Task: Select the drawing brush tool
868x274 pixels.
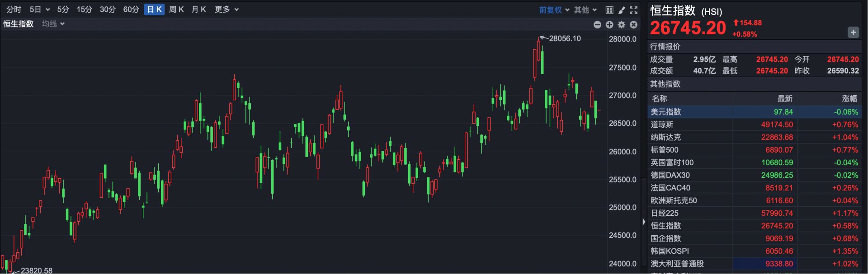Action: 622,10
